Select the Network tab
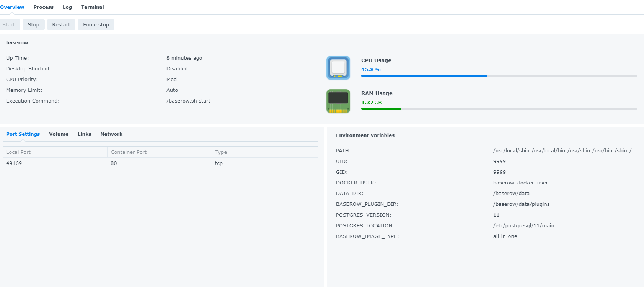The image size is (644, 287). 111,134
